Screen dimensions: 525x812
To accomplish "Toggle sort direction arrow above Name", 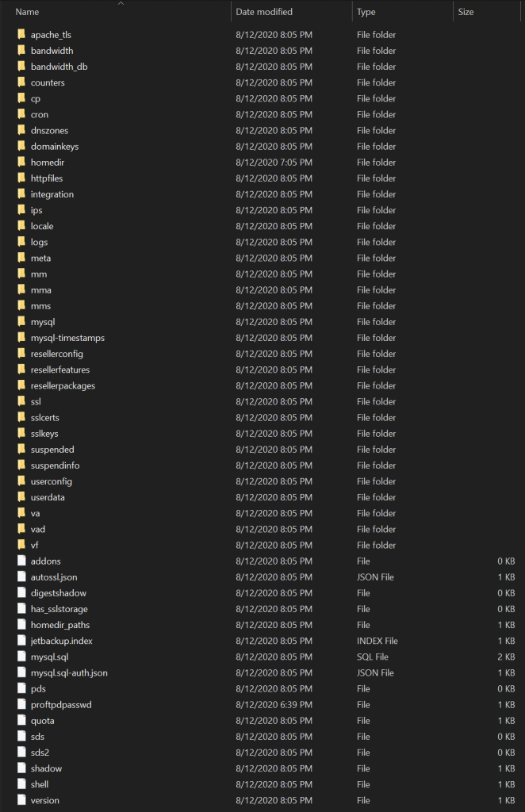I will coord(121,3).
